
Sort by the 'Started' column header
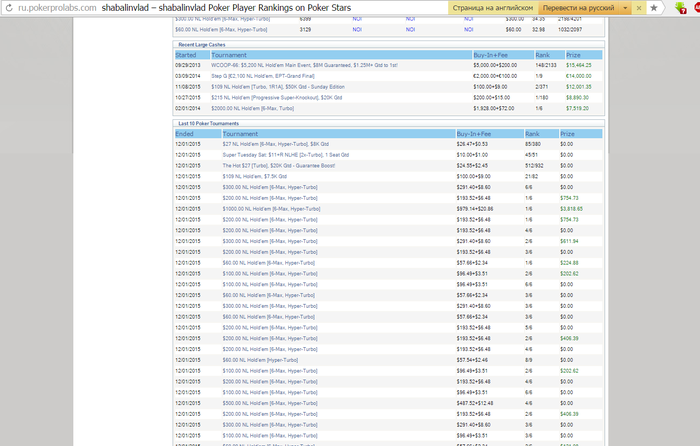click(187, 54)
